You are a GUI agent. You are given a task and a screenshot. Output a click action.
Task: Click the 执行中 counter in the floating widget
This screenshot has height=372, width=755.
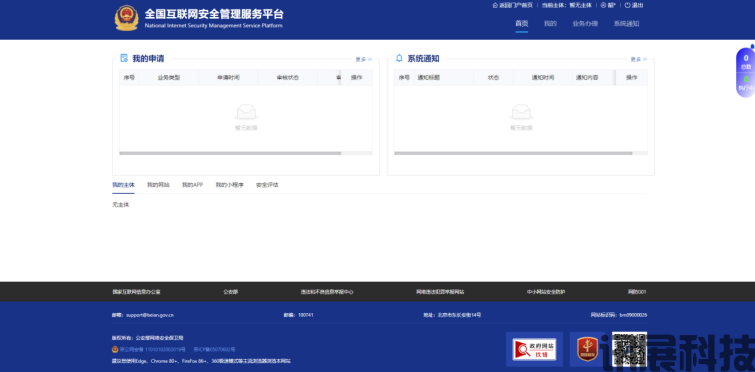click(746, 83)
